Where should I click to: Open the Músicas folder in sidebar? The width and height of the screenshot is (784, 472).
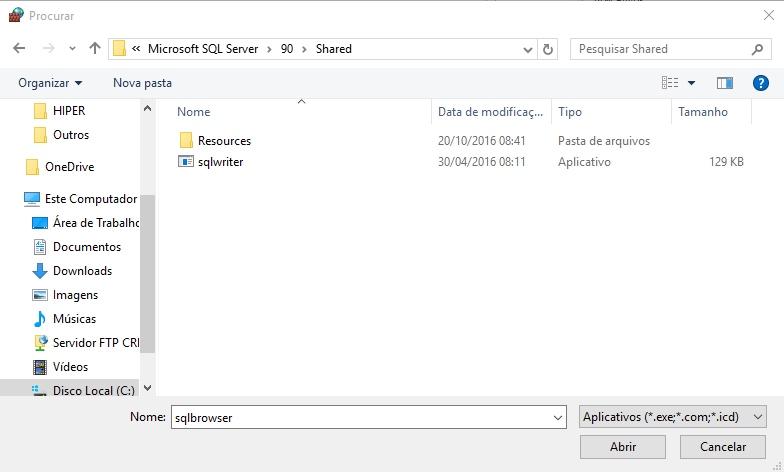[74, 319]
